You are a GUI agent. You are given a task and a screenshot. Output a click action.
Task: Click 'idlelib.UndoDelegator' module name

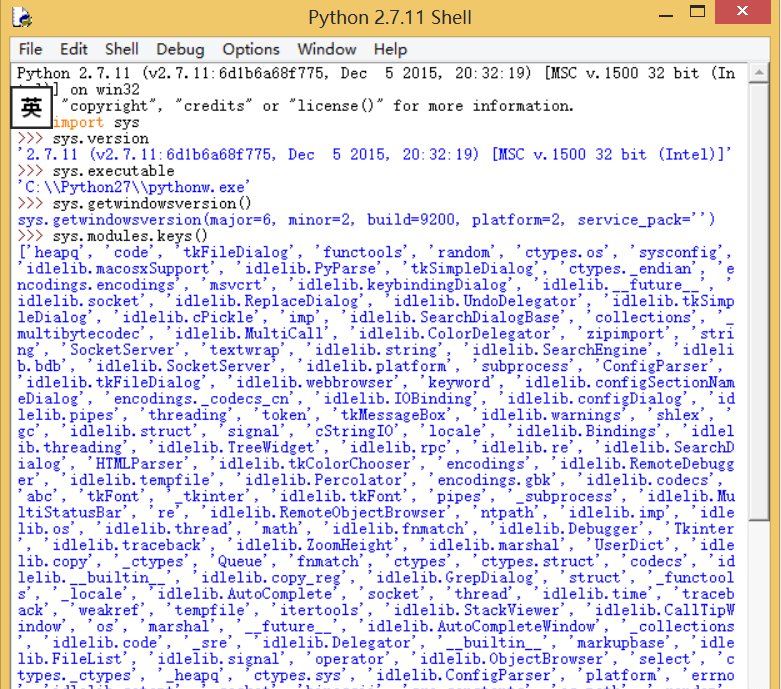[x=485, y=301]
